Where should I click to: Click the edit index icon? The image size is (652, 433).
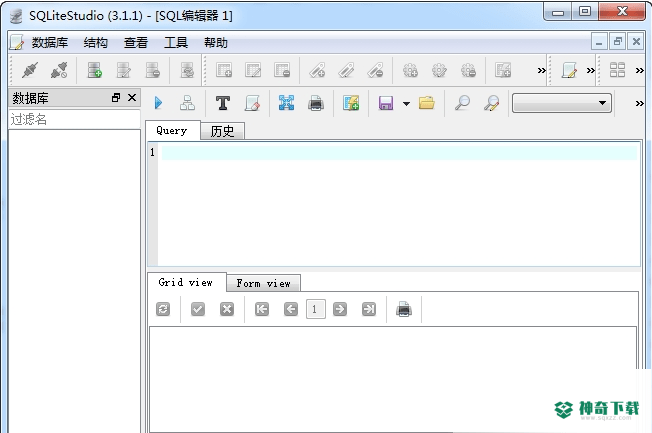point(346,70)
